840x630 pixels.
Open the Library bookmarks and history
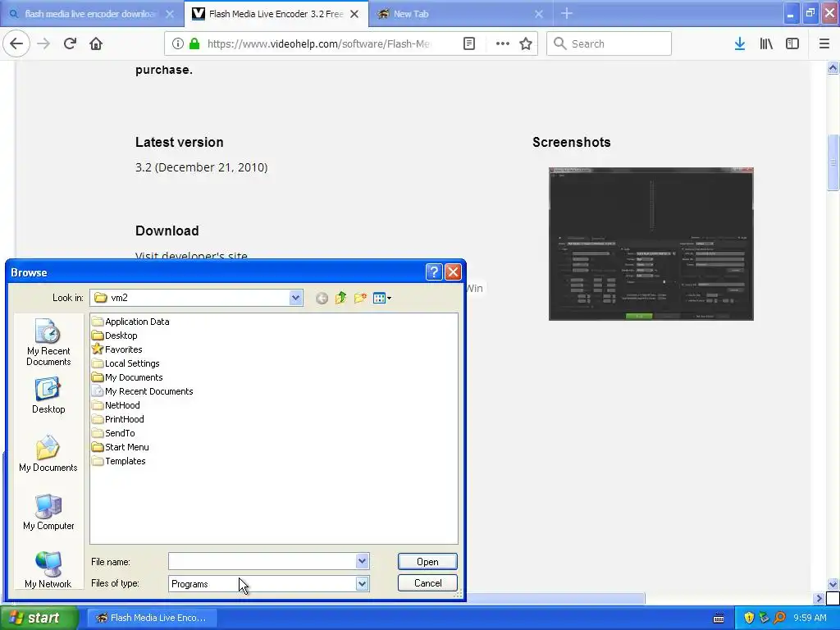tap(766, 43)
